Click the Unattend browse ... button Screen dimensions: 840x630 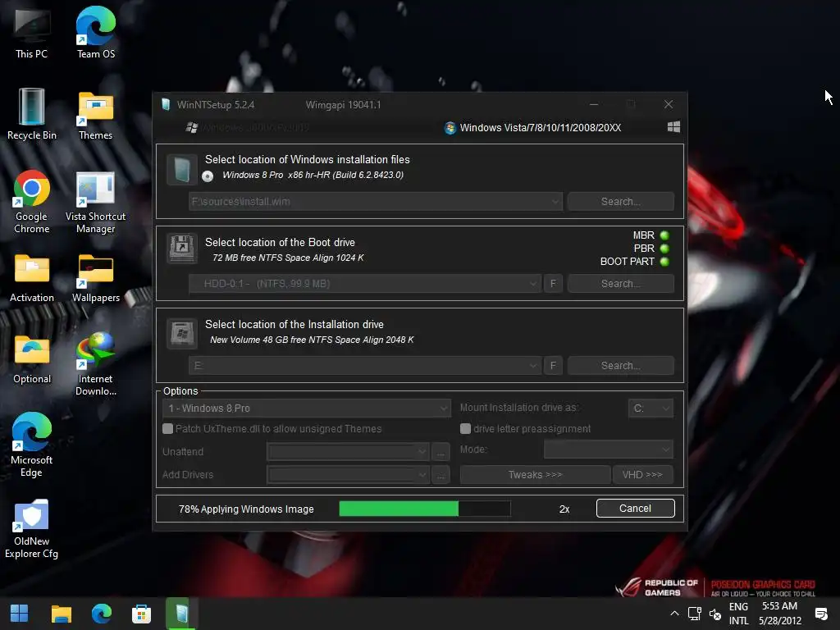(x=441, y=452)
